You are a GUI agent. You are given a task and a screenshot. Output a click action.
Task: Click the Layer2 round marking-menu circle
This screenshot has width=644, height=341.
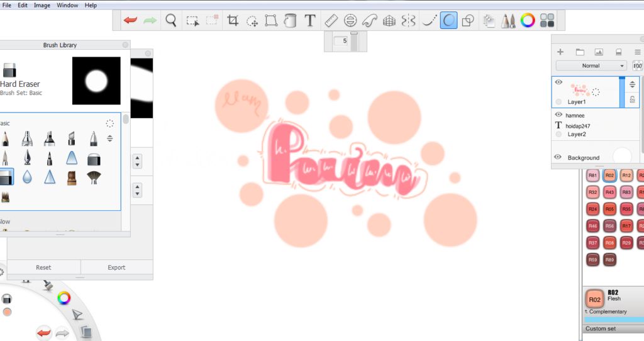point(558,135)
